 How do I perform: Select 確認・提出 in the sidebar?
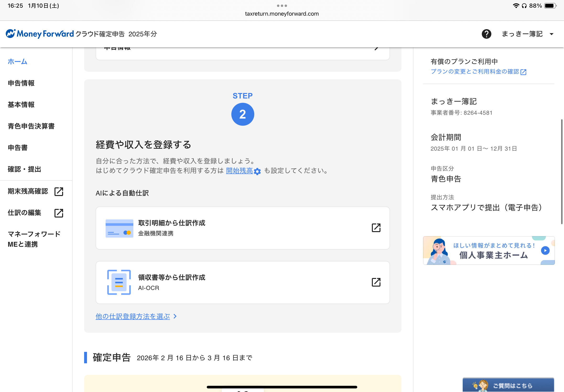click(24, 169)
